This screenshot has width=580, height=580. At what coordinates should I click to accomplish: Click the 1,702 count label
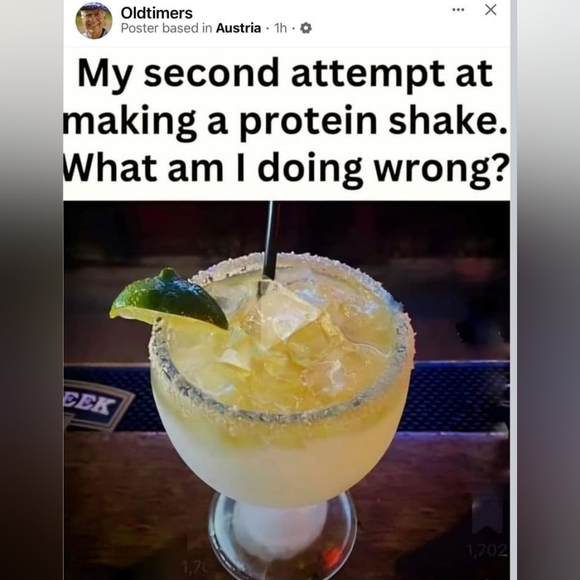488,550
